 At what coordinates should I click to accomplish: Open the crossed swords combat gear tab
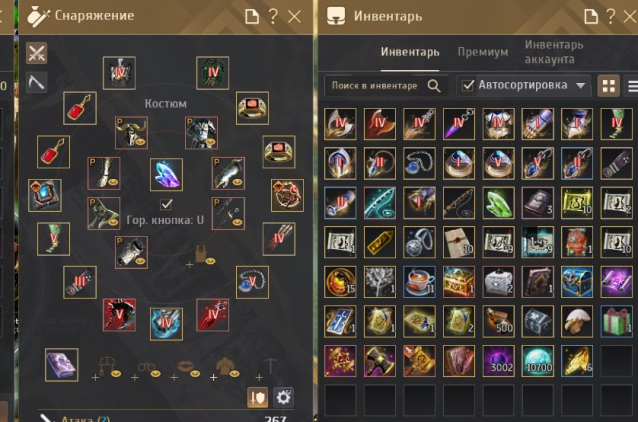coord(37,53)
